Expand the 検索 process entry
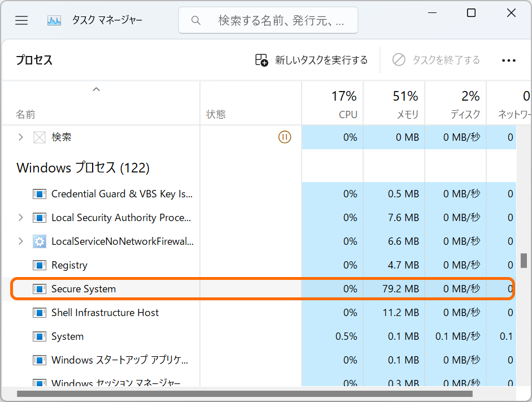 pyautogui.click(x=20, y=137)
